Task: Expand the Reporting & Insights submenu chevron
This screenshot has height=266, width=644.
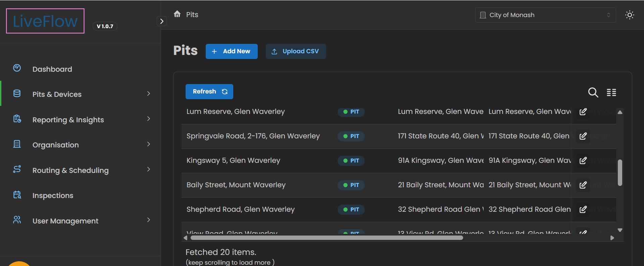Action: [149, 119]
